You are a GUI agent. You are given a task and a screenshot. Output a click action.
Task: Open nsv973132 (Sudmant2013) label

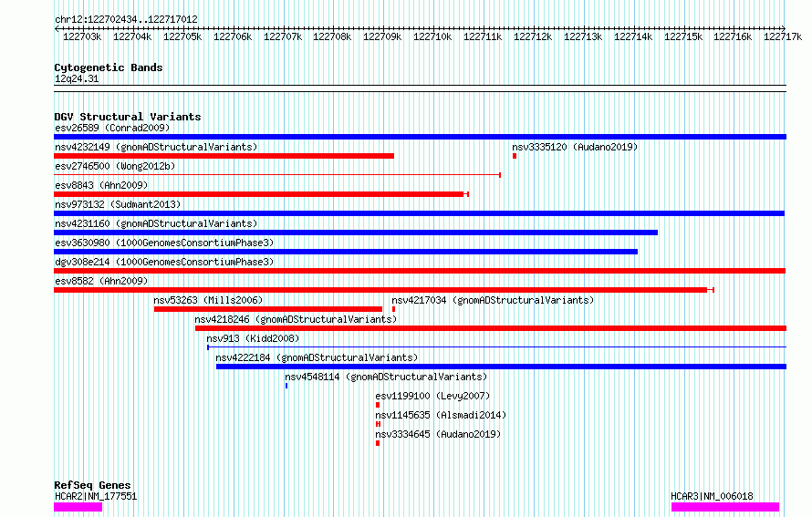point(118,204)
